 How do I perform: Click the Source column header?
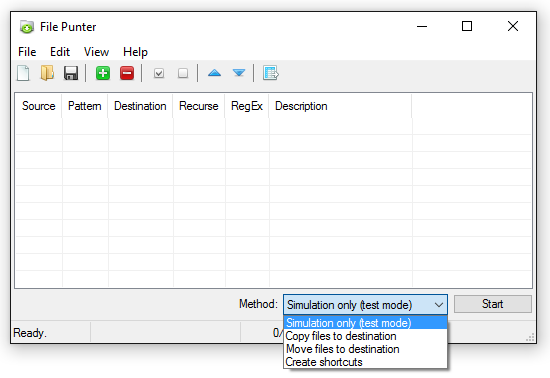pyautogui.click(x=39, y=106)
